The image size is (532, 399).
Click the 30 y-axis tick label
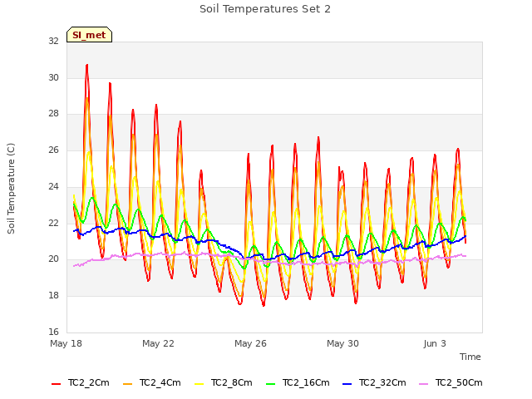point(53,77)
